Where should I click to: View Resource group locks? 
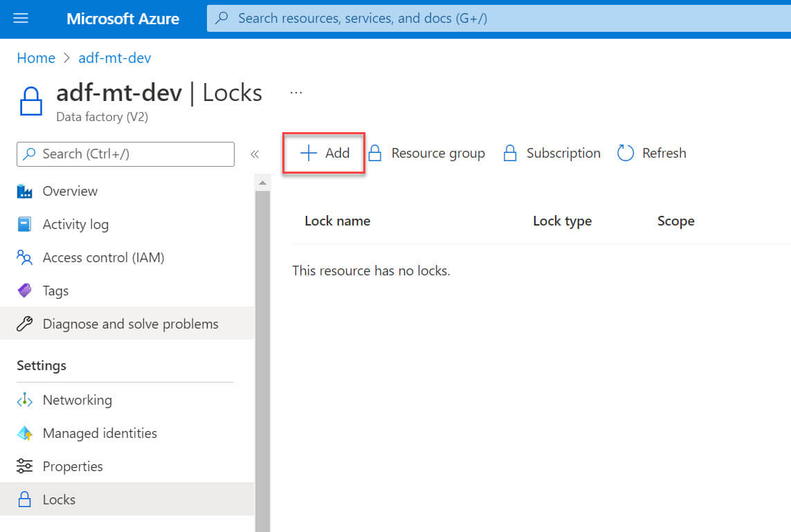(x=426, y=154)
